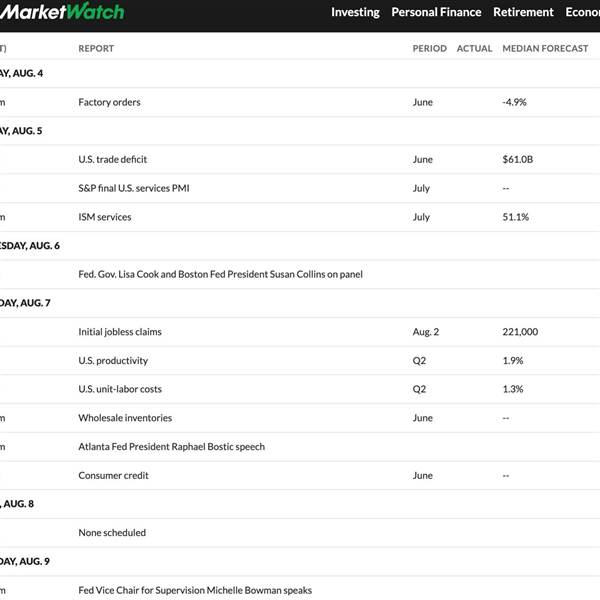Open the Personal Finance menu
This screenshot has width=600, height=600.
click(436, 12)
